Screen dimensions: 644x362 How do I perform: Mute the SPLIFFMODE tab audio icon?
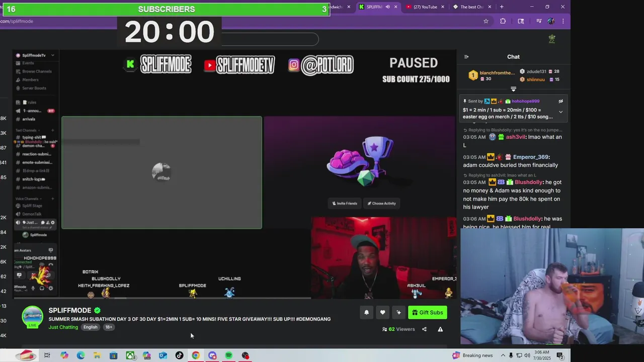[387, 7]
